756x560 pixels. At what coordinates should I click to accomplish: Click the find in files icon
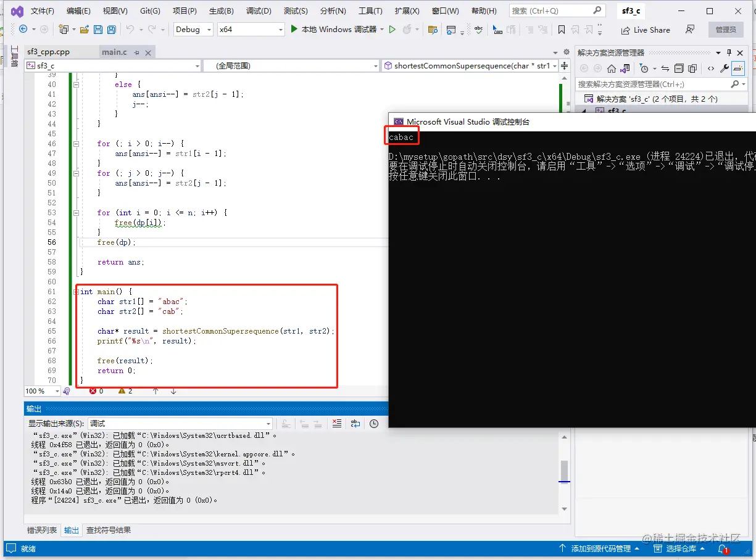pos(433,29)
